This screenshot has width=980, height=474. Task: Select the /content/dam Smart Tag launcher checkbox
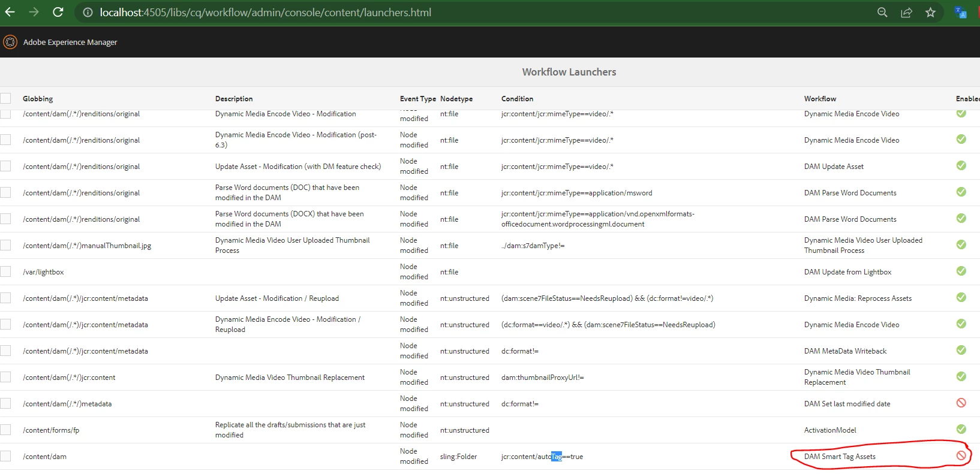pos(5,456)
